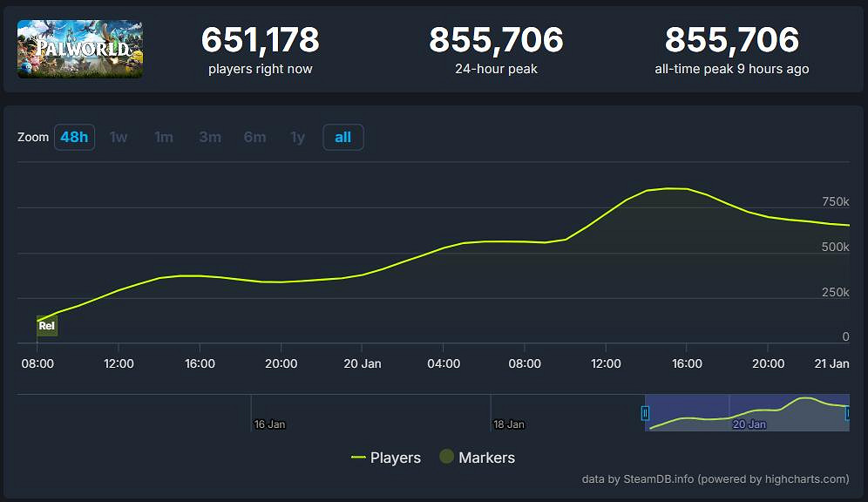Select the 1y zoom option
The width and height of the screenshot is (868, 502).
click(298, 137)
